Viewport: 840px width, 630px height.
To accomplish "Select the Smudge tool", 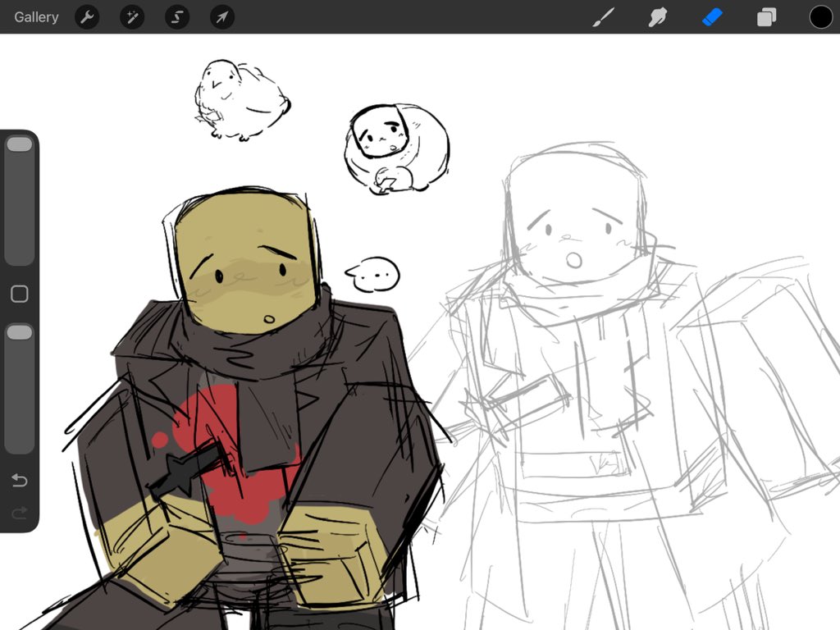I will pyautogui.click(x=658, y=17).
